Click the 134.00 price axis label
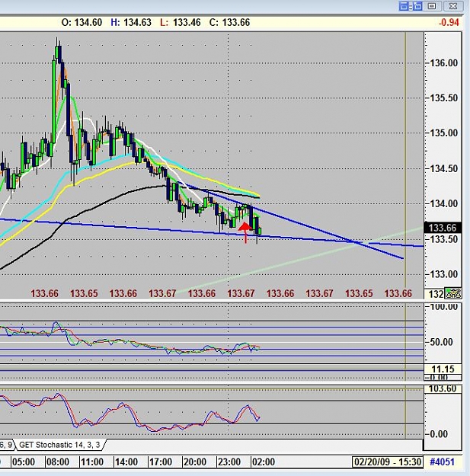Screen dimensions: 470x476 [x=443, y=203]
